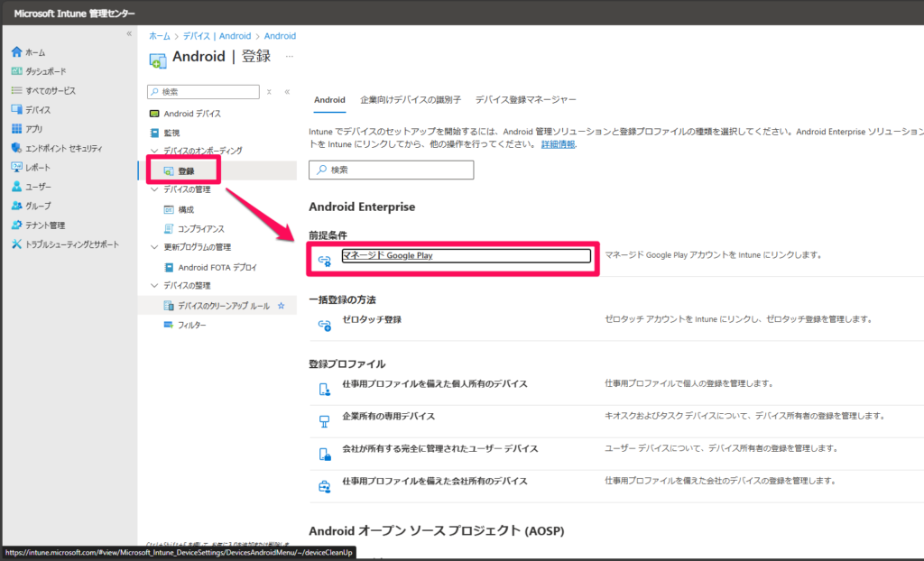Click the テナント管理 icon

point(16,225)
